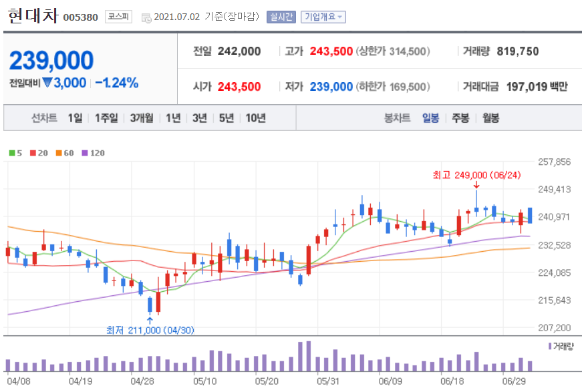Click the current price 239,000
Screen dimensions: 582x392
[x=51, y=60]
